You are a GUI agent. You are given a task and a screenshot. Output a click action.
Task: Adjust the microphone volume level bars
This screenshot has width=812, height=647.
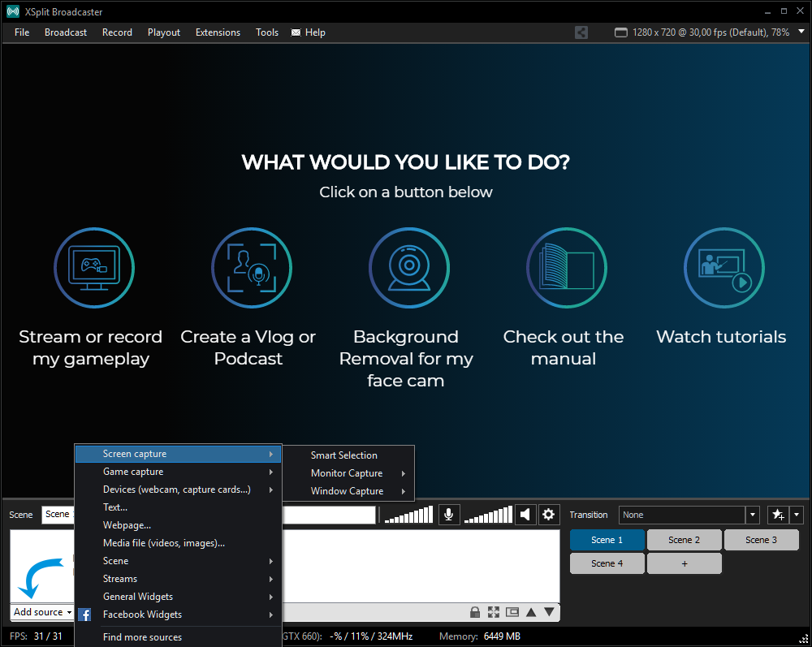pos(409,515)
